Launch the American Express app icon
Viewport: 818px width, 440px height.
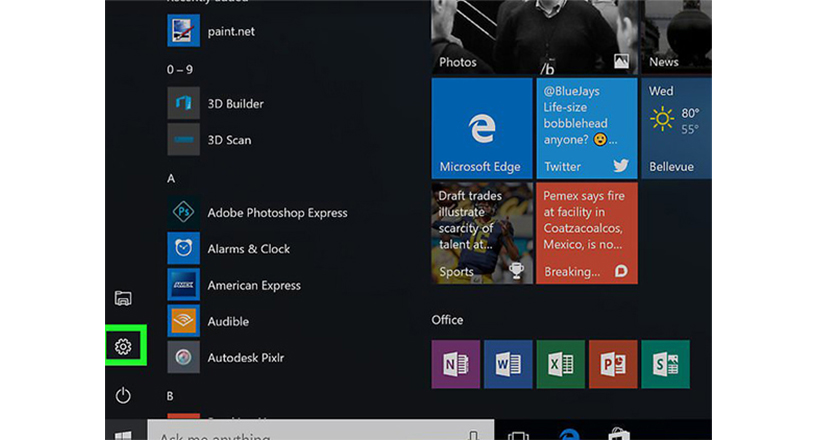(x=183, y=284)
